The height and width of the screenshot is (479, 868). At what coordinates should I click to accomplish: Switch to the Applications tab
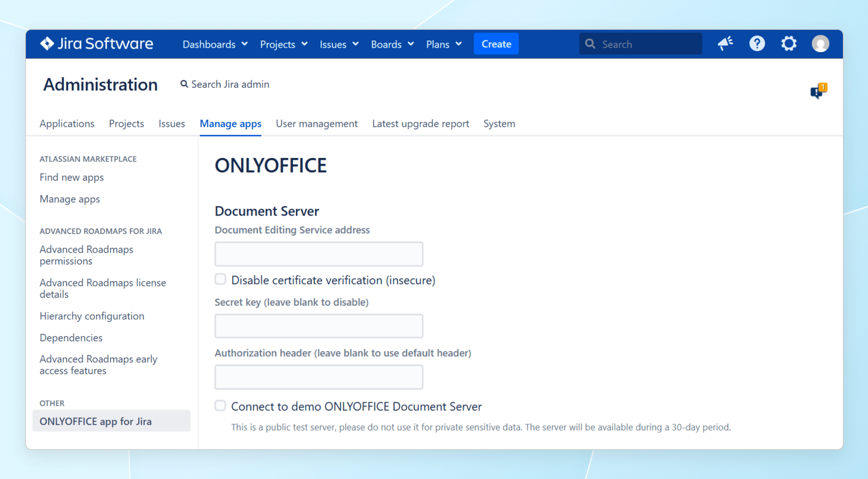click(x=67, y=123)
